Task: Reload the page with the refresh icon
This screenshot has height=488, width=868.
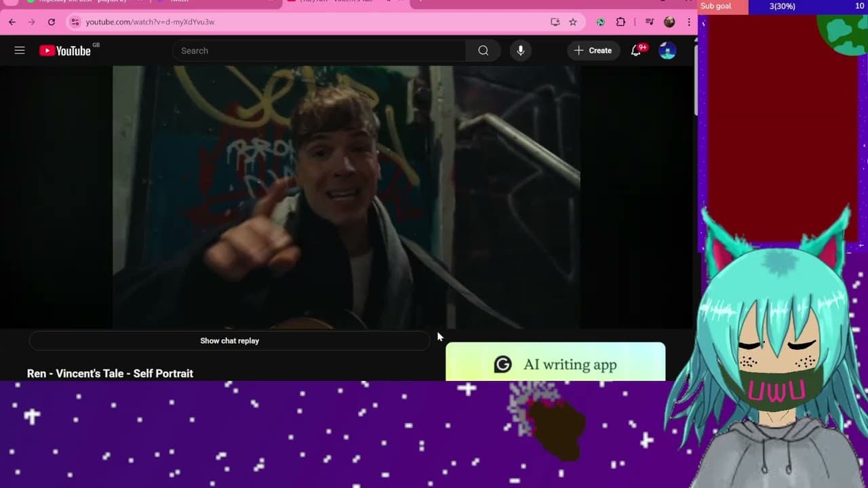Action: tap(51, 22)
